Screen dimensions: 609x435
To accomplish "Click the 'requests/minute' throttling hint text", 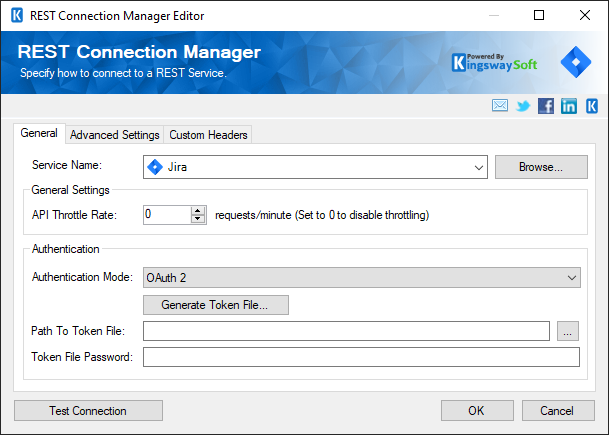I will [x=322, y=215].
